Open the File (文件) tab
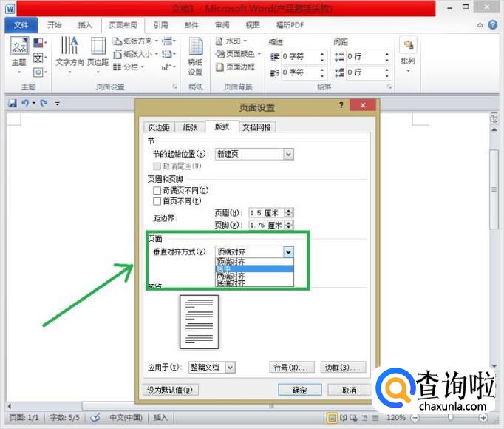The image size is (504, 429). 21,25
